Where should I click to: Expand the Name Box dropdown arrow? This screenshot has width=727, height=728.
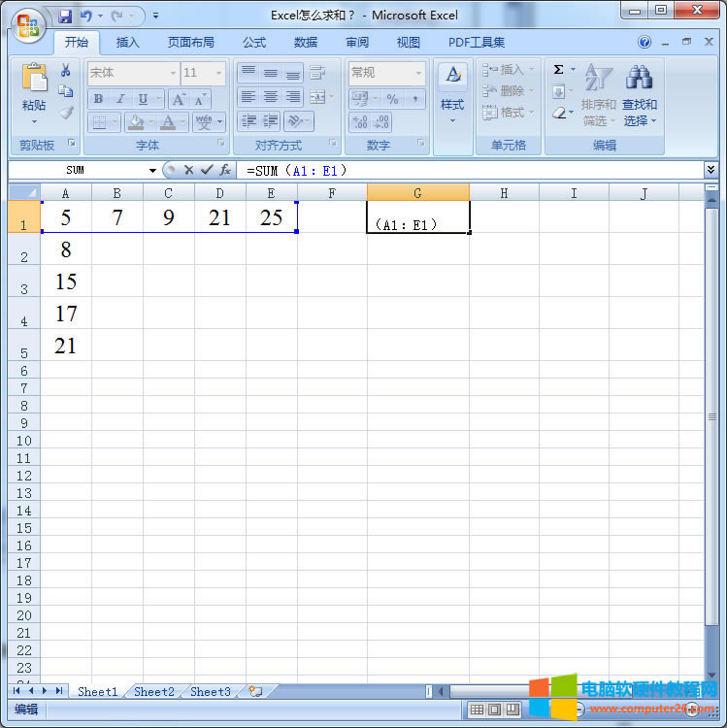pyautogui.click(x=152, y=171)
